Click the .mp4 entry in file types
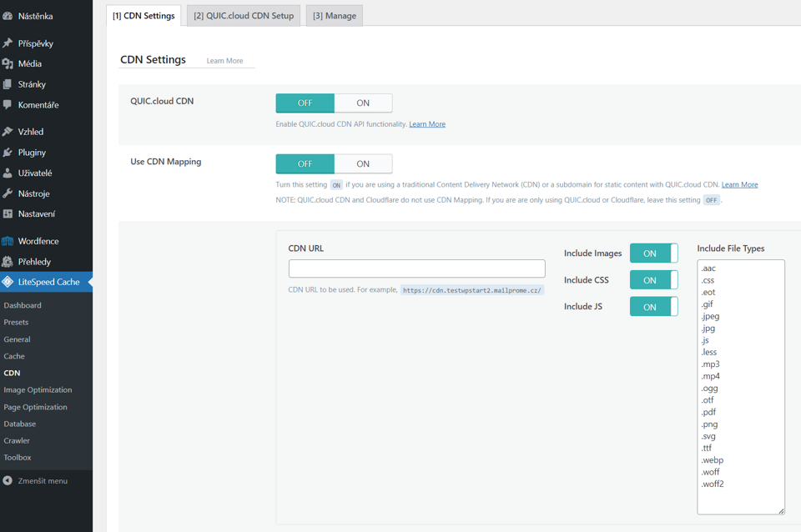 tap(710, 376)
